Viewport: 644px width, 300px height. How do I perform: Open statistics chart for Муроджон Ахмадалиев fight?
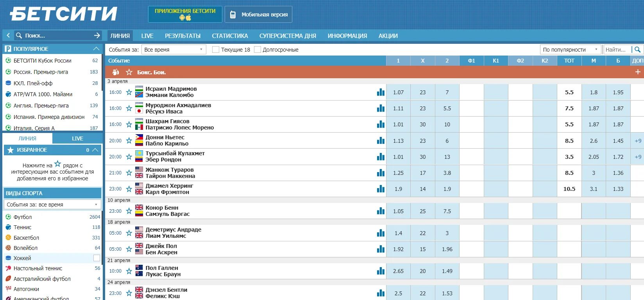click(x=381, y=108)
